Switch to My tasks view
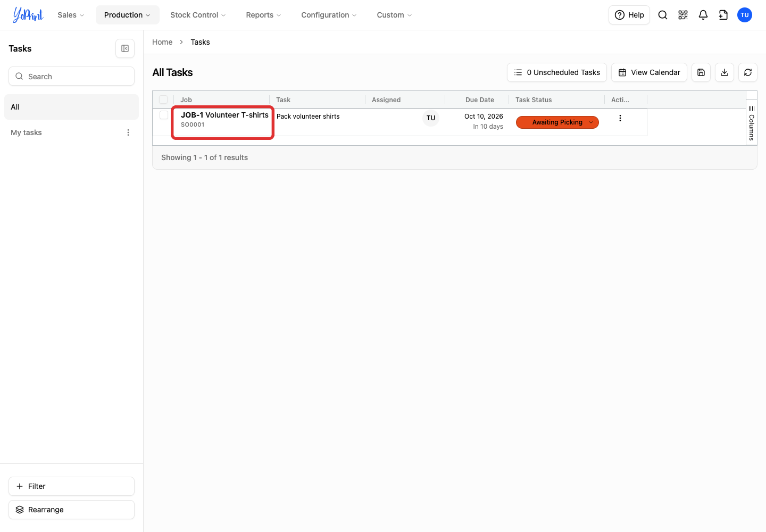This screenshot has height=532, width=766. pos(26,132)
